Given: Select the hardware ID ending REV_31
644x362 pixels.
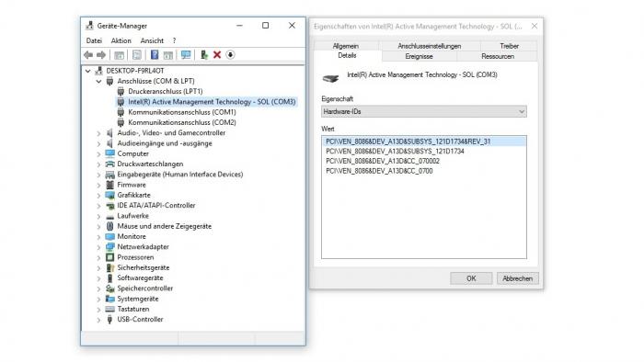Looking at the screenshot, I should pos(424,141).
